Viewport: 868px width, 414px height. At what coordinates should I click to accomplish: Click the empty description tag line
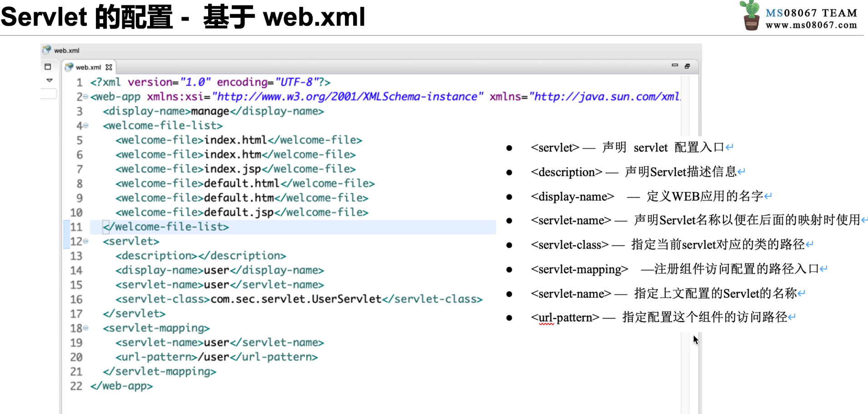click(x=200, y=256)
